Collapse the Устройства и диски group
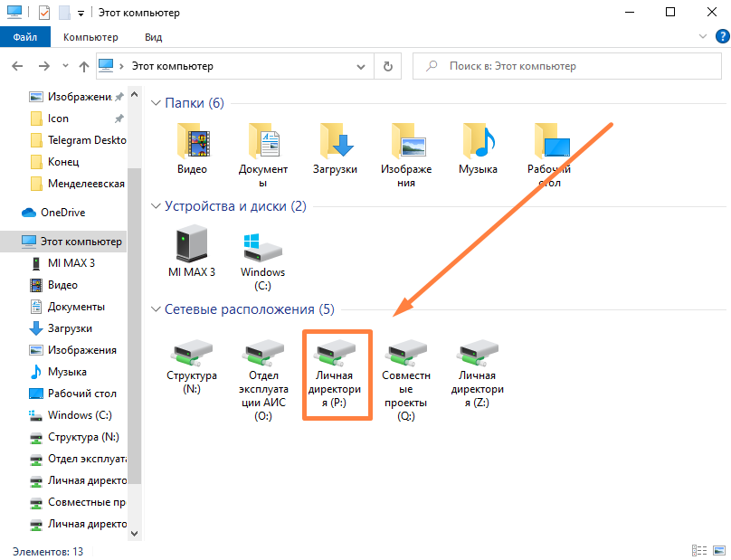731x560 pixels. (x=156, y=206)
